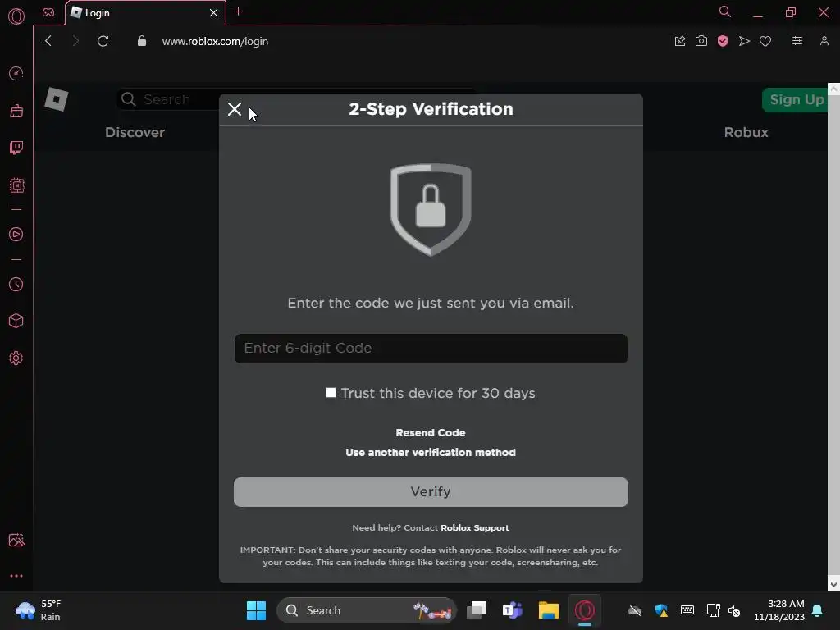Open the wallpapers image sidebar icon
The image size is (840, 630).
(16, 540)
